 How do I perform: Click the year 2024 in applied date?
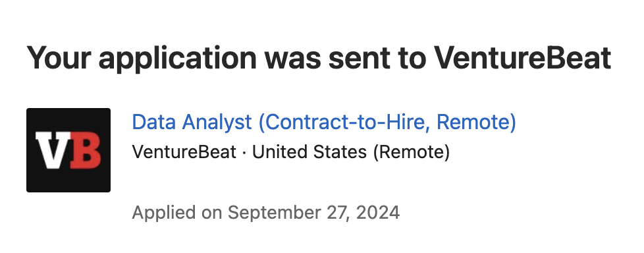[x=378, y=212]
